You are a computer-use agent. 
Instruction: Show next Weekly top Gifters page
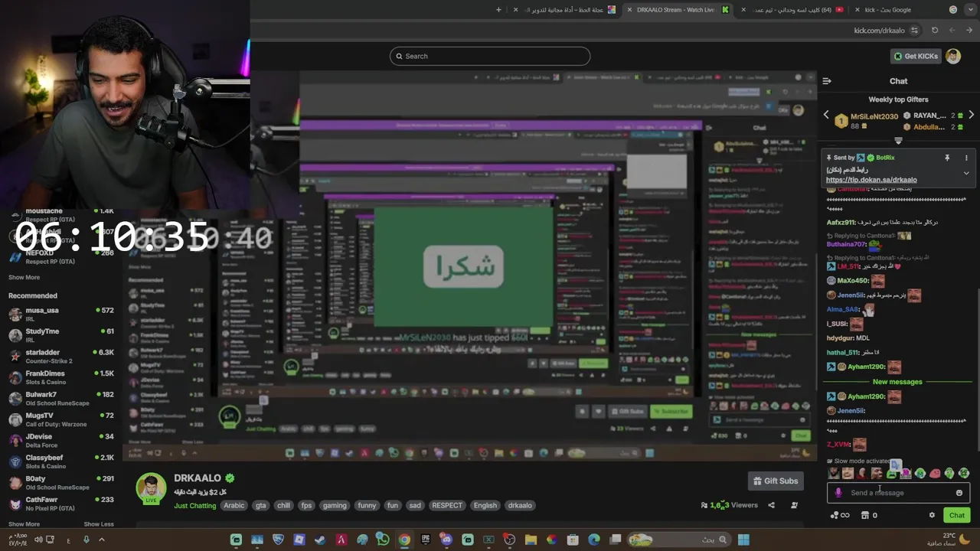pyautogui.click(x=971, y=116)
